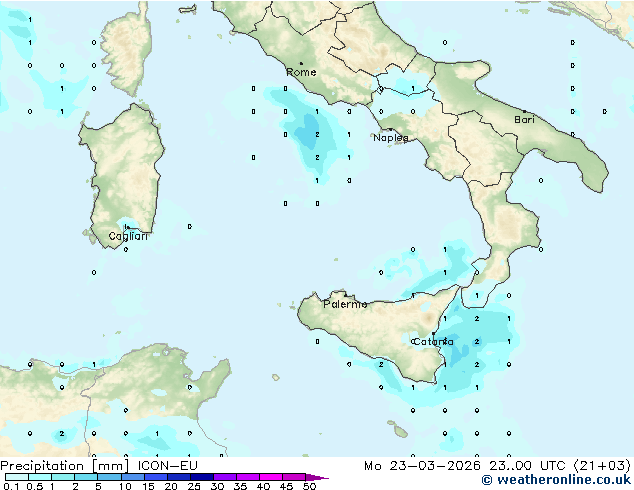Click the Cagliari city label
Viewport: 634px width, 490px height.
(128, 236)
